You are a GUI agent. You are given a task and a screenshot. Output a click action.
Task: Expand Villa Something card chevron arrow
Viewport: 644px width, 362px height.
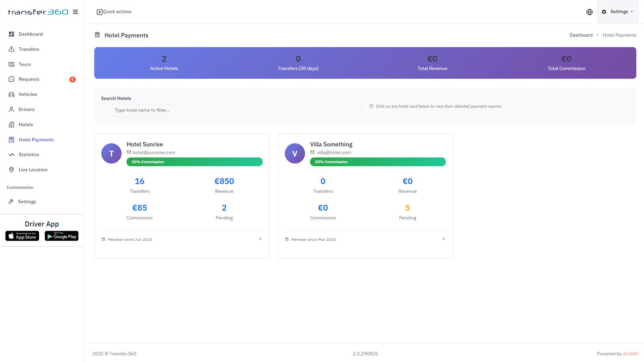444,239
